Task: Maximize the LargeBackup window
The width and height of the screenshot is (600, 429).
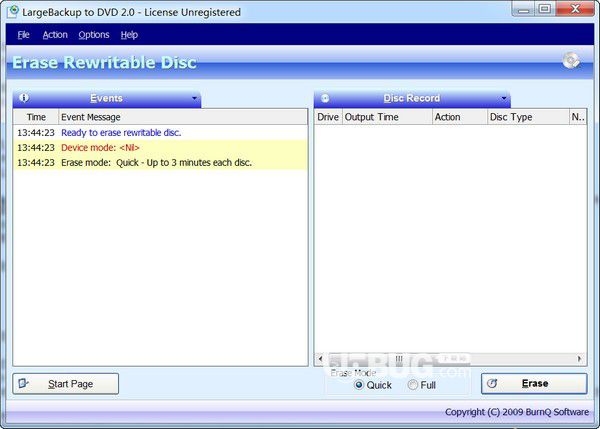Action: coord(545,9)
